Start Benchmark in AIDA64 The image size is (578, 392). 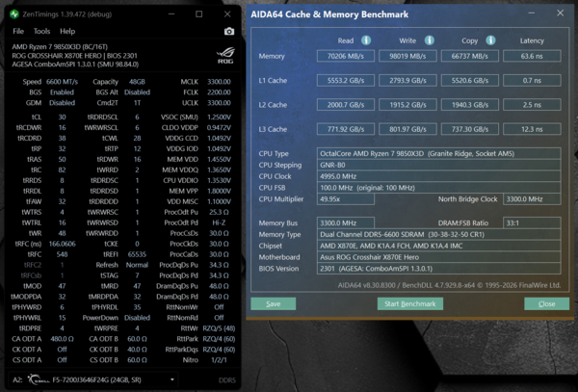[x=410, y=303]
